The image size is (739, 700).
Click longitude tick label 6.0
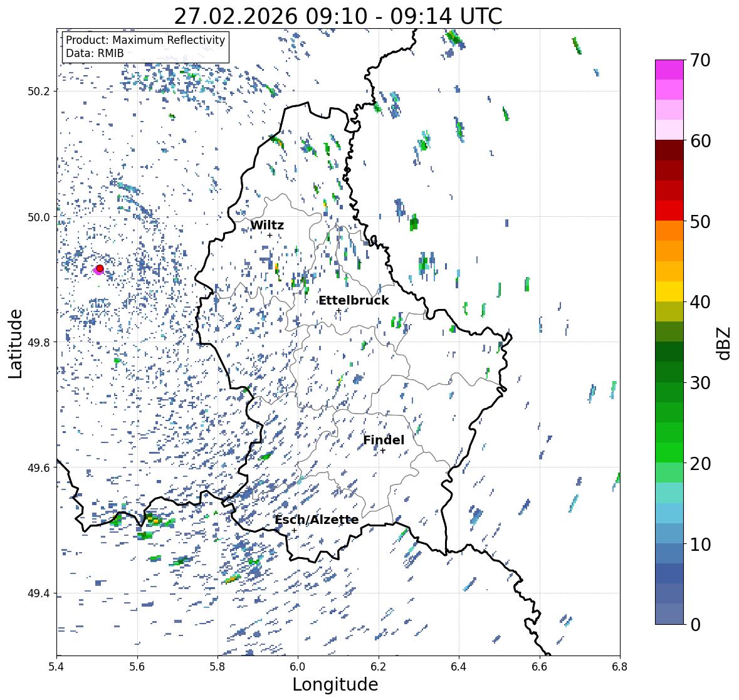298,667
